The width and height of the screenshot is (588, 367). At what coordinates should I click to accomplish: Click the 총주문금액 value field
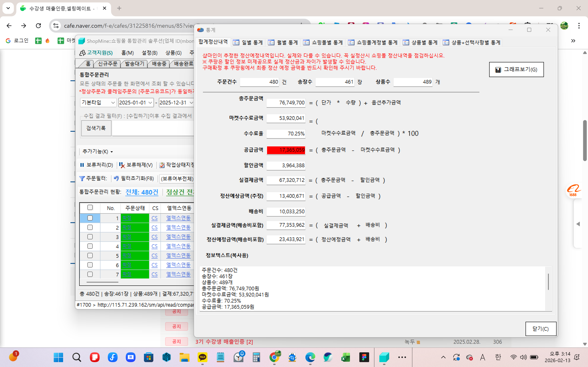click(x=286, y=103)
